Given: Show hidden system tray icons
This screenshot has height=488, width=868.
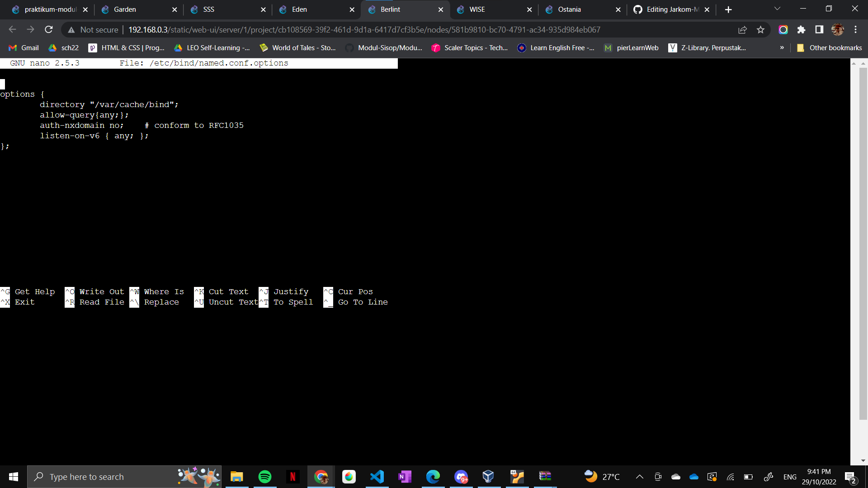Looking at the screenshot, I should pos(639,477).
